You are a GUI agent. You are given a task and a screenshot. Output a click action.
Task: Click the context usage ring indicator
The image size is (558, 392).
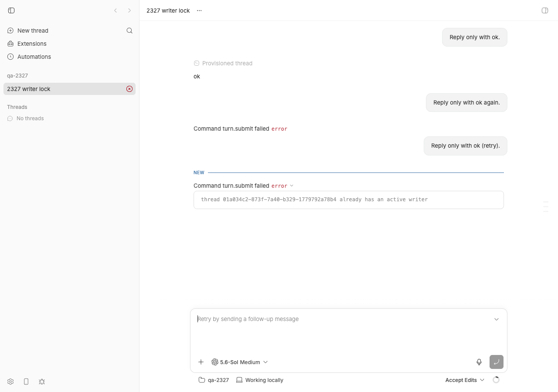(x=496, y=380)
